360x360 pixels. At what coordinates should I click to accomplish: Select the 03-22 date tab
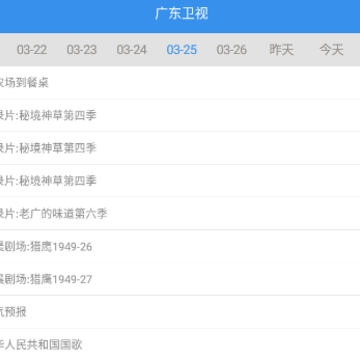tap(32, 50)
